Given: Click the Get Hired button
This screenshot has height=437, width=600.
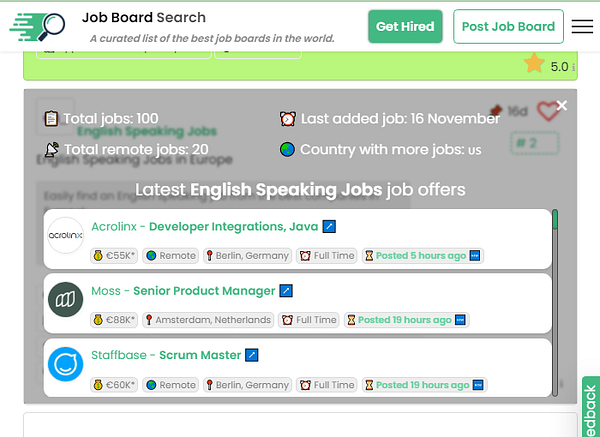Looking at the screenshot, I should click(405, 27).
